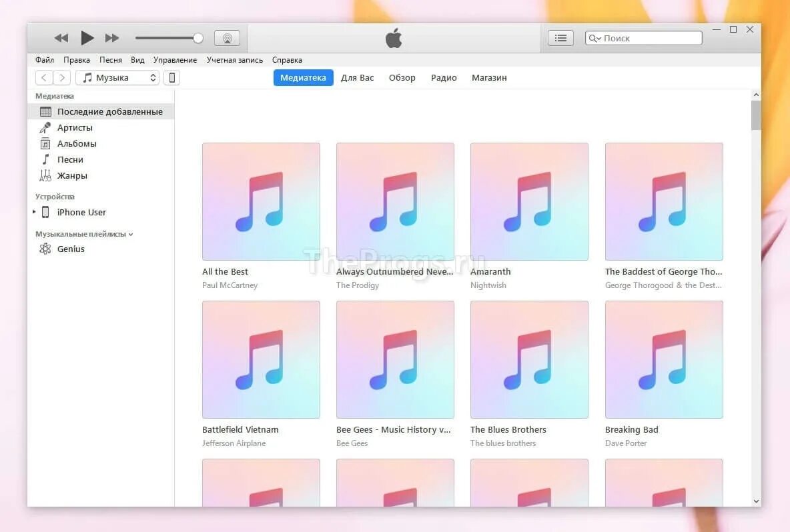
Task: Click the Поиск search field
Action: tap(643, 38)
